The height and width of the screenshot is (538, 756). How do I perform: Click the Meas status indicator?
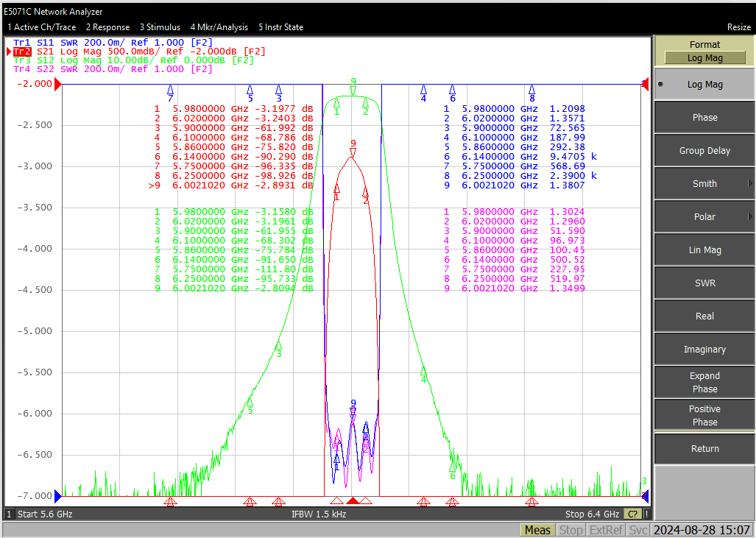click(x=537, y=531)
